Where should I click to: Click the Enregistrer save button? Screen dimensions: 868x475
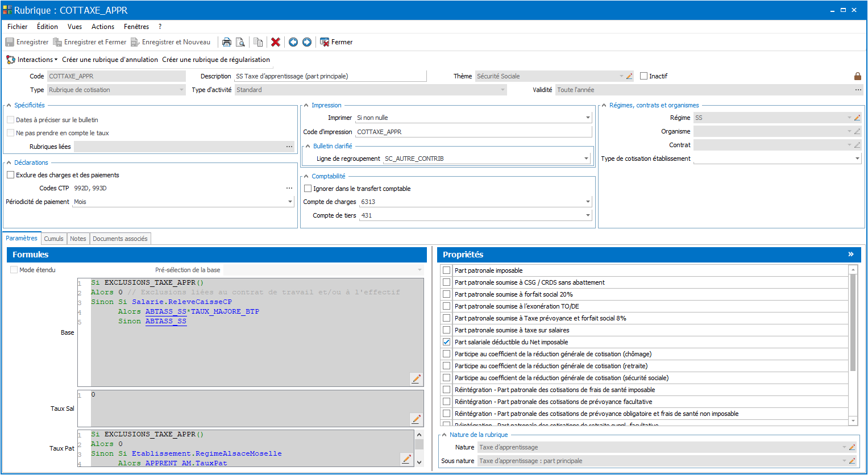[x=27, y=42]
